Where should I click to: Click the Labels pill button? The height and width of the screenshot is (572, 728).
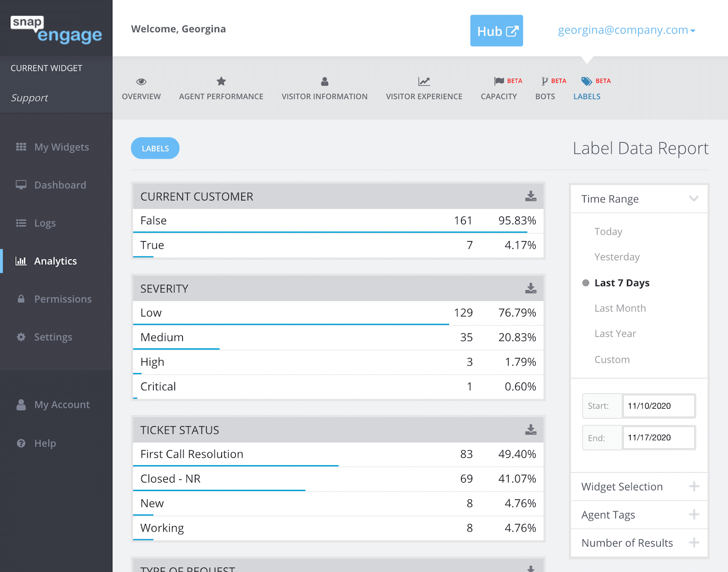(155, 148)
